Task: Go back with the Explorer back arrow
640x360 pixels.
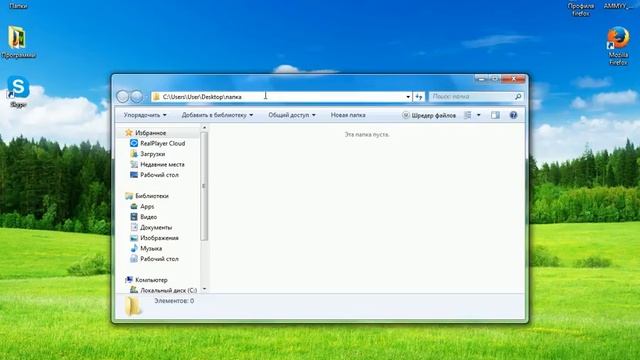Action: (123, 96)
